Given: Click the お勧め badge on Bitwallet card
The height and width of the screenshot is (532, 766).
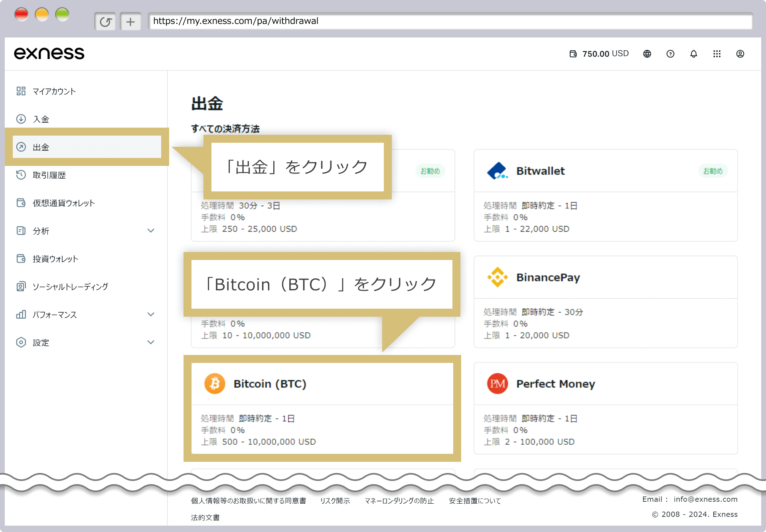Looking at the screenshot, I should pos(713,171).
